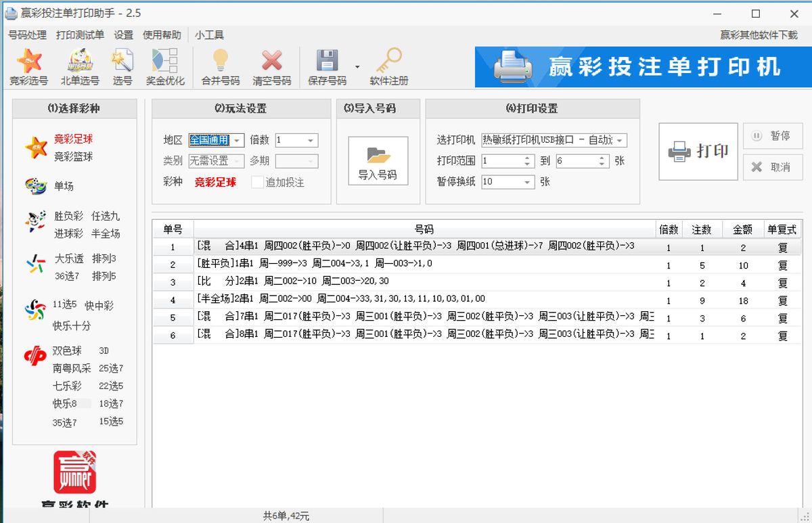
Task: Click the 导入号码 button
Action: point(378,160)
